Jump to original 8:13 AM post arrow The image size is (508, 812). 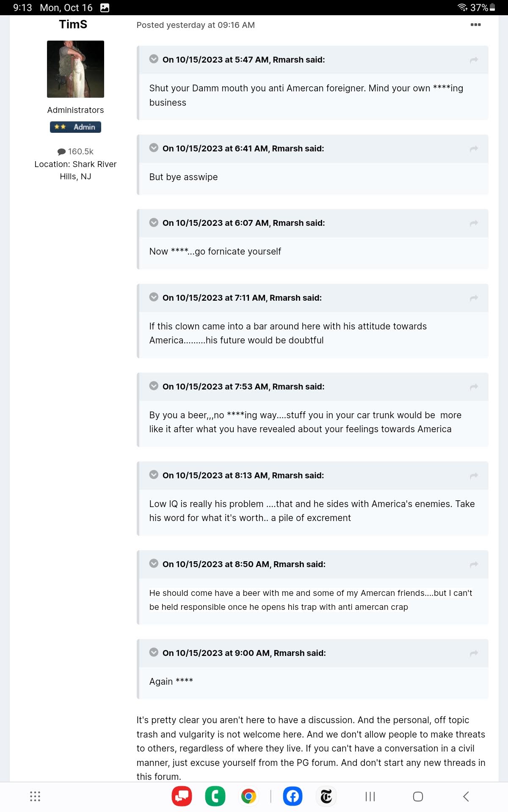474,476
